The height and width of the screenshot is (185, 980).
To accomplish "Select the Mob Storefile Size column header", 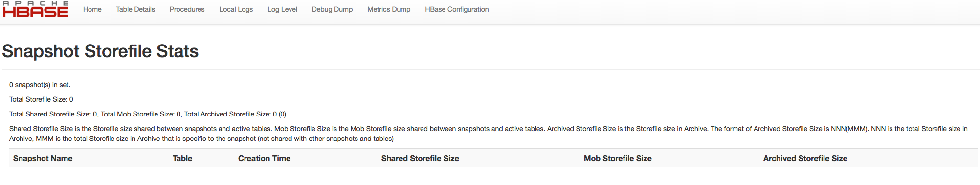I will [618, 158].
